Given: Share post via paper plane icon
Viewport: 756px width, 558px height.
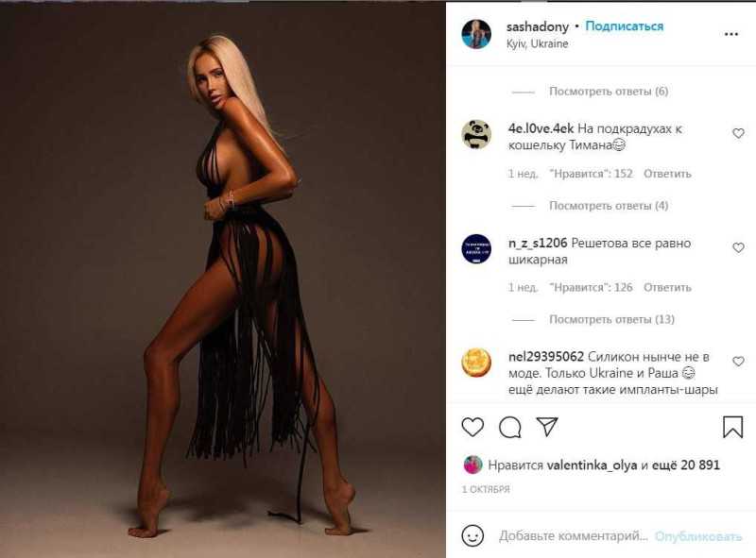Looking at the screenshot, I should [547, 427].
